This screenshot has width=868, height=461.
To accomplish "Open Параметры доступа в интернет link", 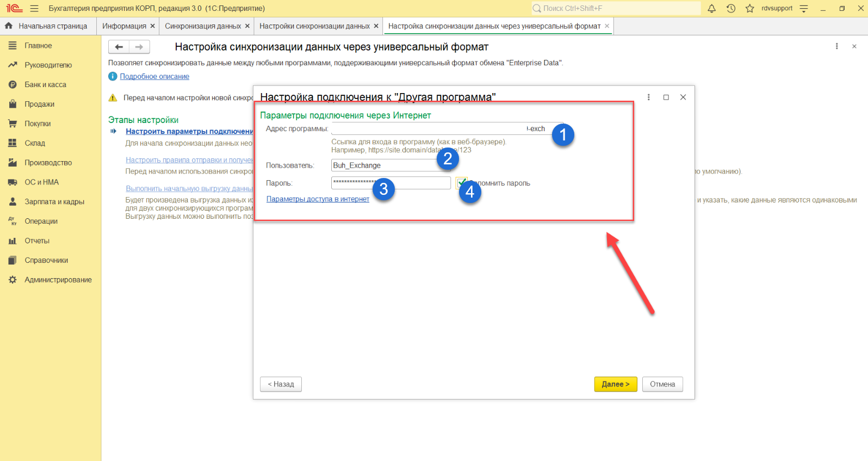I will pos(318,199).
